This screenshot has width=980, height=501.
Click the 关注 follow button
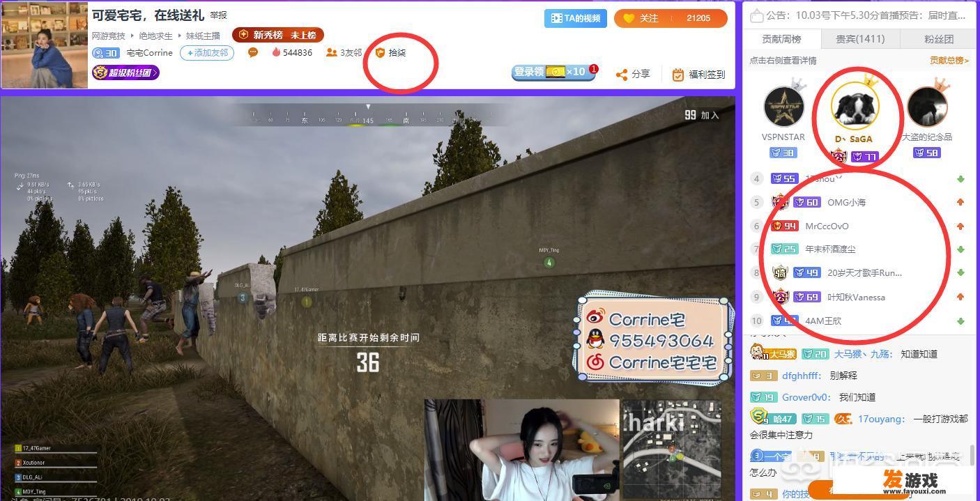pyautogui.click(x=641, y=18)
